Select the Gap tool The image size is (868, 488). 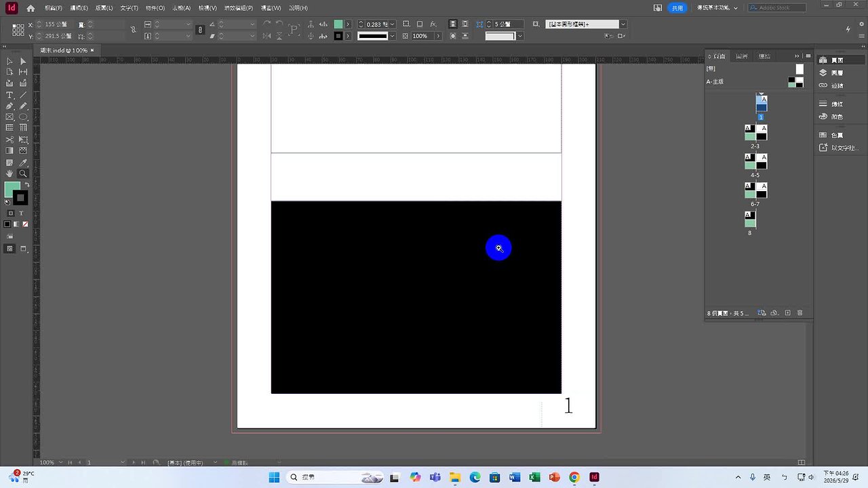pyautogui.click(x=23, y=72)
